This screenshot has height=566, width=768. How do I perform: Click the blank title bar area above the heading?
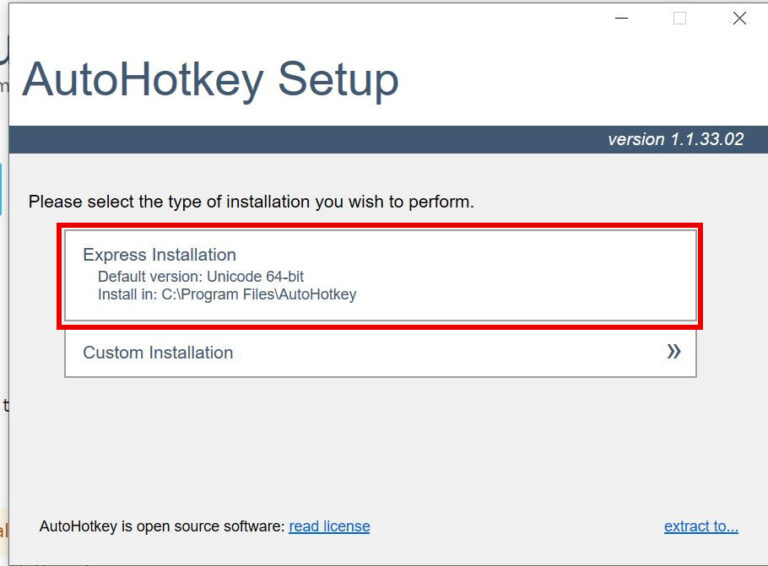pyautogui.click(x=300, y=20)
